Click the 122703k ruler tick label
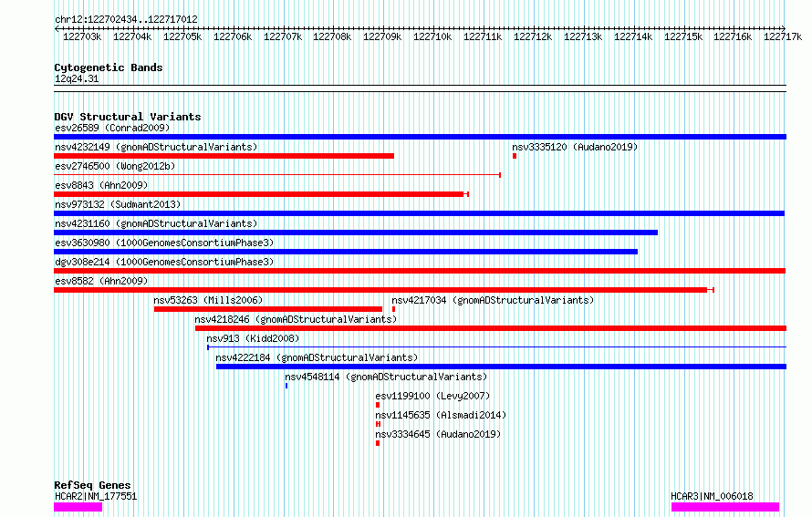The width and height of the screenshot is (812, 517). [82, 36]
